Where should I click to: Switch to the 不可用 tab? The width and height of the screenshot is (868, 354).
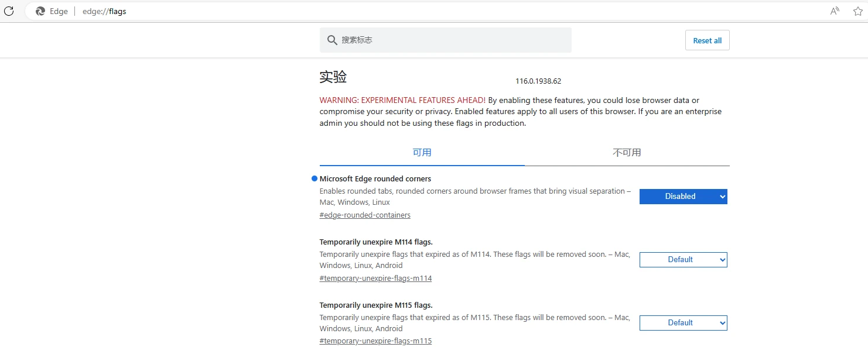click(x=627, y=153)
